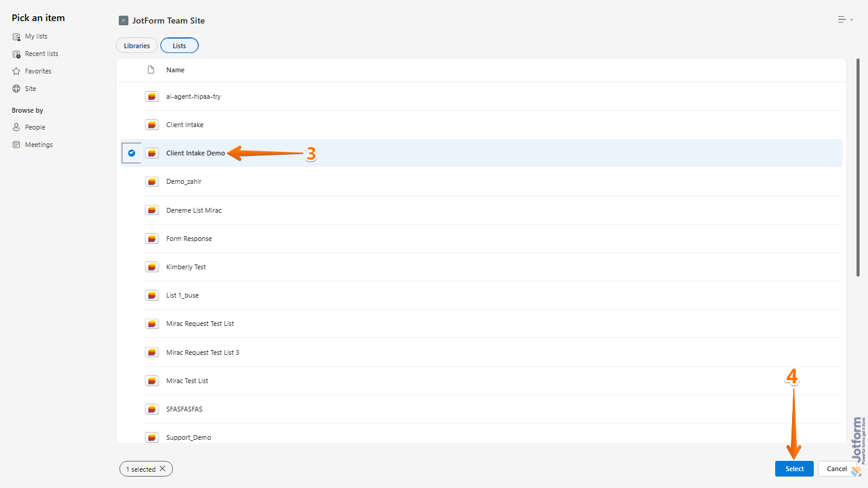This screenshot has width=868, height=488.
Task: Click the Select button
Action: 794,469
